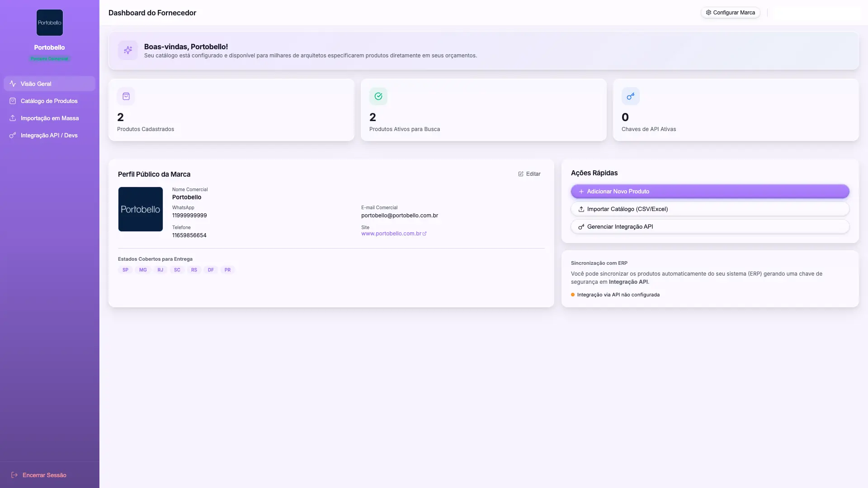Image resolution: width=868 pixels, height=488 pixels.
Task: Select the DF state chip
Action: tap(211, 270)
